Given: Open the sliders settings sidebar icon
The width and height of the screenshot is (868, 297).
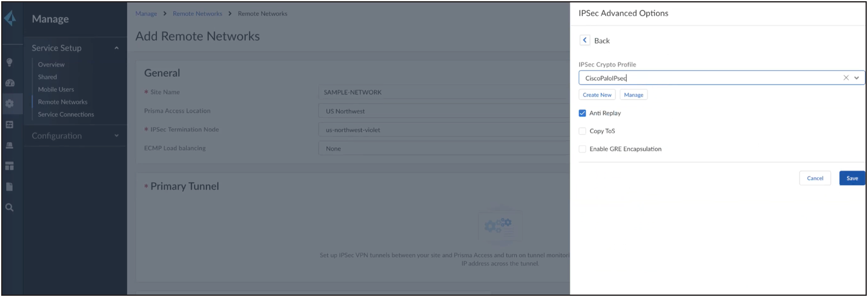Looking at the screenshot, I should click(x=10, y=124).
